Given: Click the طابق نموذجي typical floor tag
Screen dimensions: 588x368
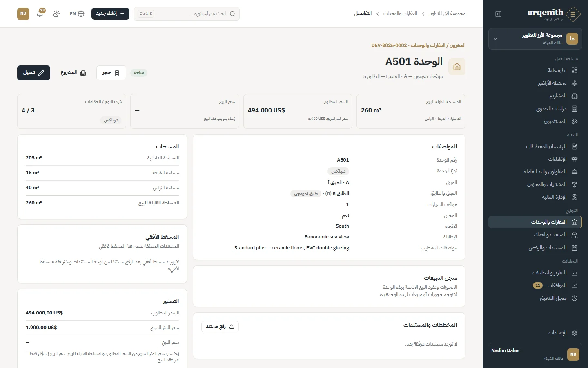Looking at the screenshot, I should (306, 194).
